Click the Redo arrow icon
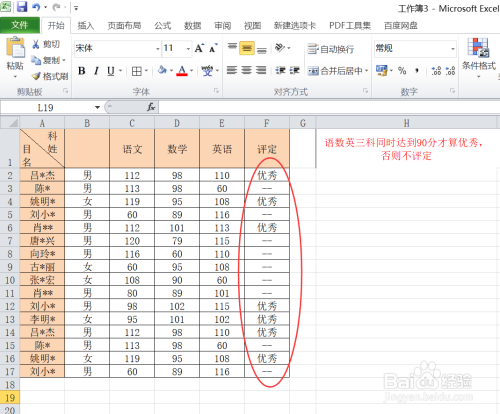The width and height of the screenshot is (500, 414). click(x=57, y=7)
